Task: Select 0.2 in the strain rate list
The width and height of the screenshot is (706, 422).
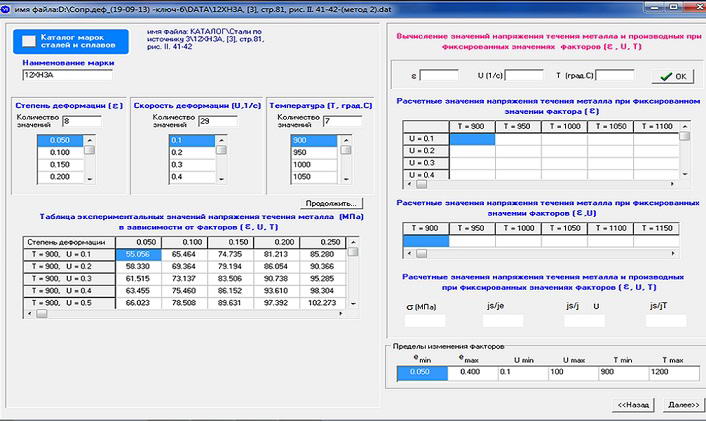Action: 192,153
